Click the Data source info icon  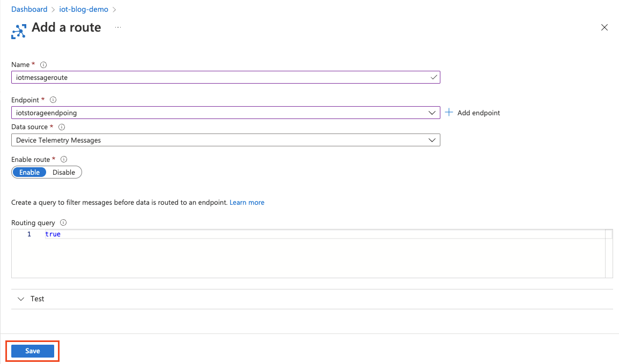[62, 127]
